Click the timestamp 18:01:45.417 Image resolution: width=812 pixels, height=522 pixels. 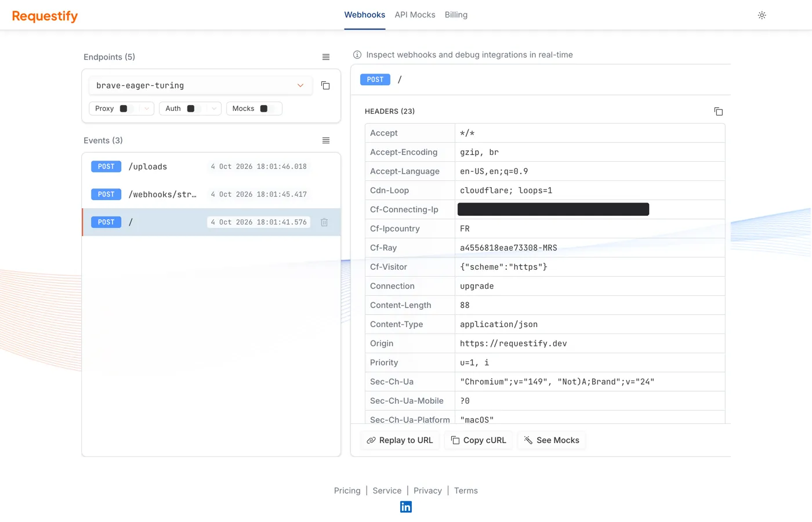[x=259, y=194]
